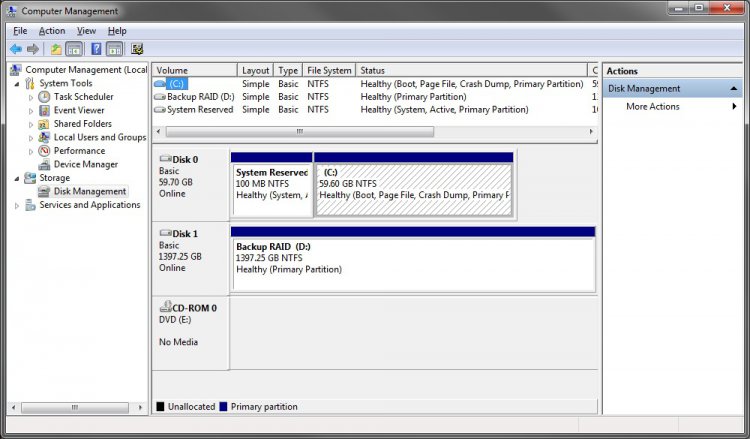Click the Task Scheduler clock icon

point(44,97)
